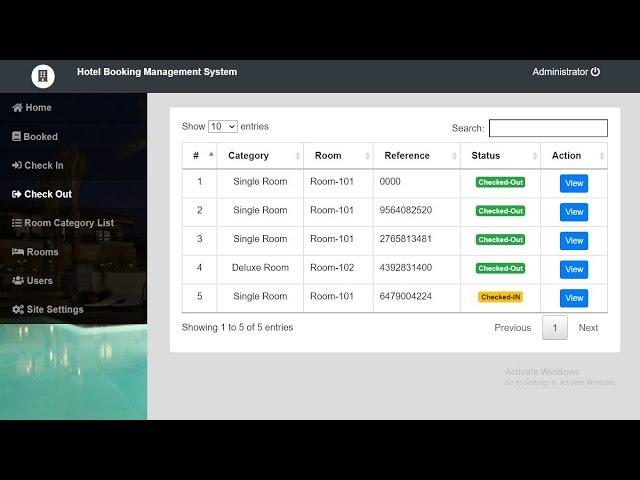Click the Next pagination link
Image resolution: width=640 pixels, height=480 pixels.
(588, 328)
